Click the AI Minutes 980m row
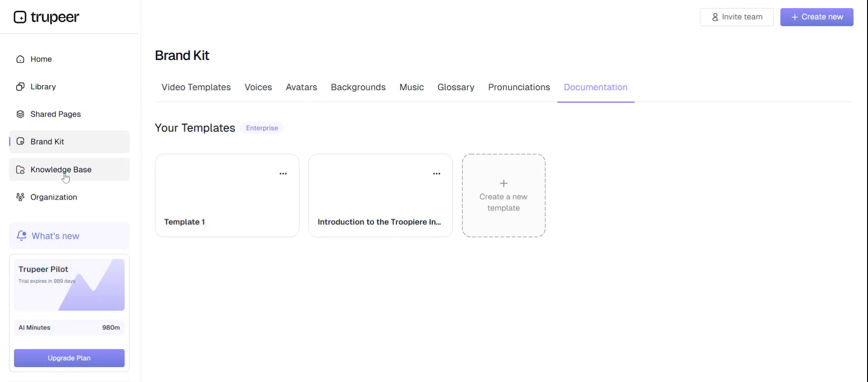 (x=69, y=328)
